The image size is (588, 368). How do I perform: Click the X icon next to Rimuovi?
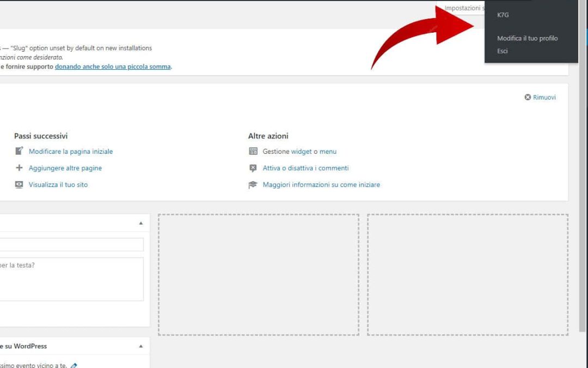pyautogui.click(x=528, y=97)
